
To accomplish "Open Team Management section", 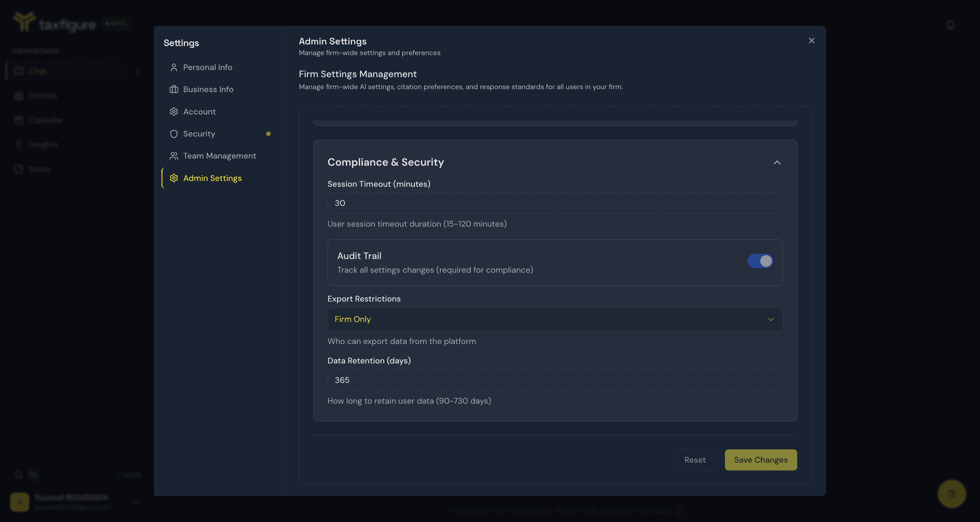I will [219, 156].
